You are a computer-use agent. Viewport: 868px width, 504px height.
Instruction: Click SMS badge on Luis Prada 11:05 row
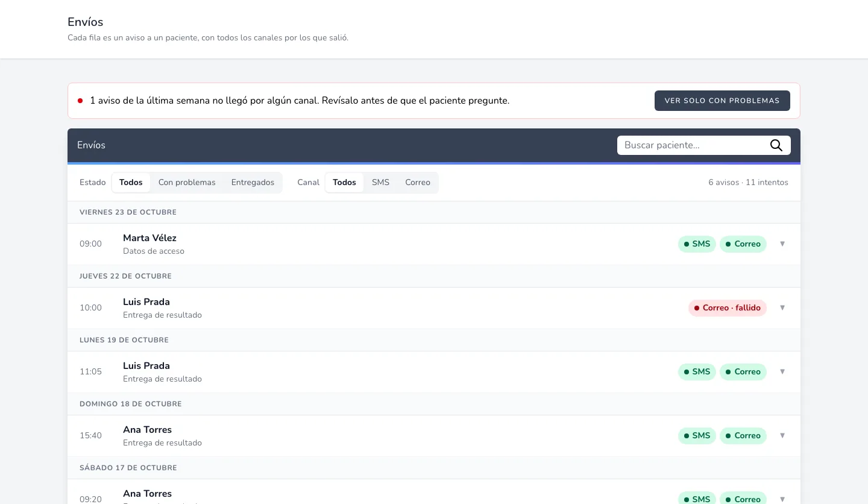click(x=697, y=372)
